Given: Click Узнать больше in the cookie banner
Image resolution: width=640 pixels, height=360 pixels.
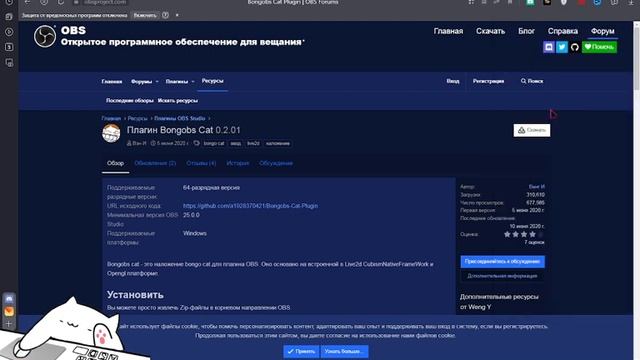Looking at the screenshot, I should pyautogui.click(x=344, y=351).
